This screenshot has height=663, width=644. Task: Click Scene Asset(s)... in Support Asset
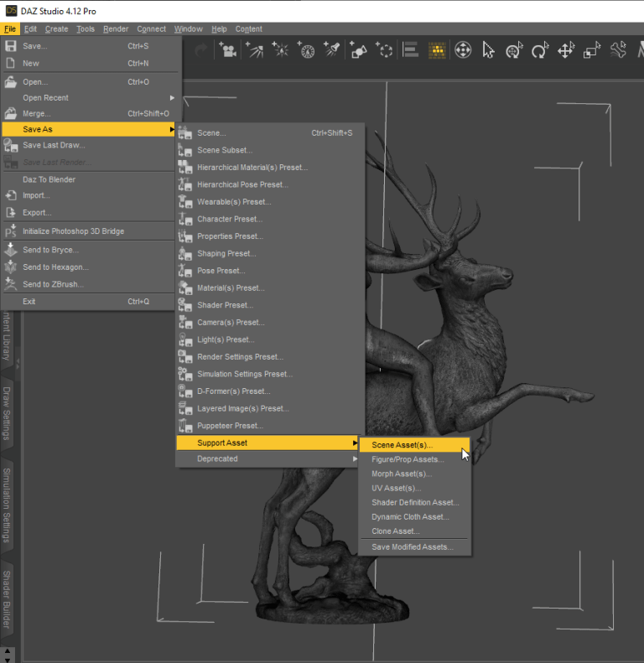[x=414, y=445]
